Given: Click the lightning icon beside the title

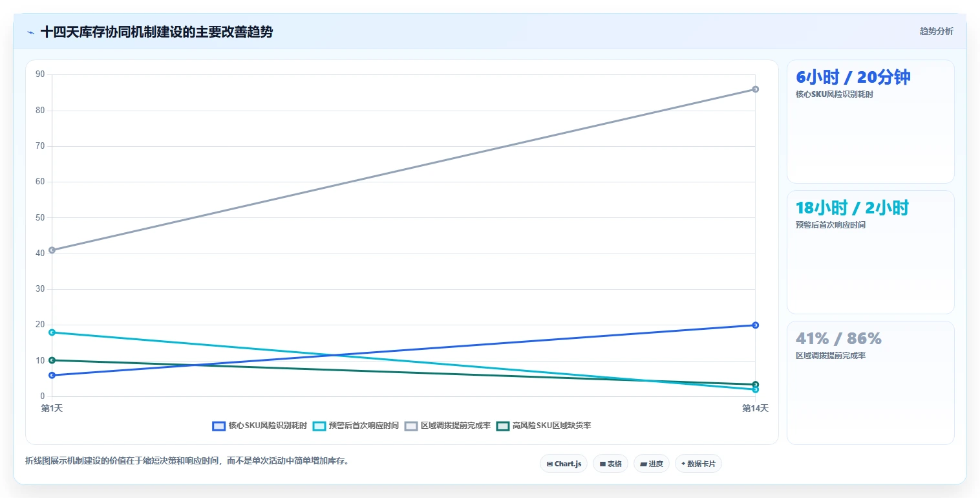Looking at the screenshot, I should point(30,32).
